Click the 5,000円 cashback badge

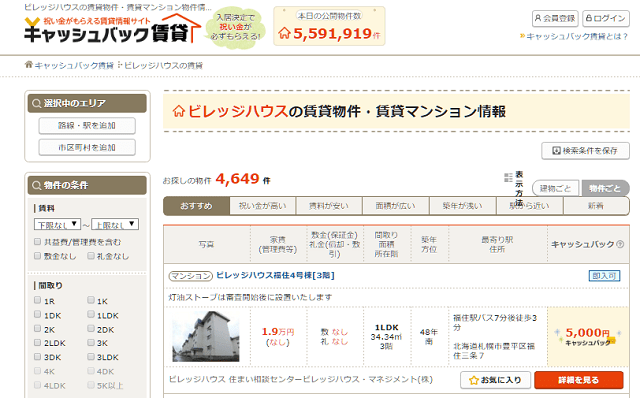[x=588, y=337]
